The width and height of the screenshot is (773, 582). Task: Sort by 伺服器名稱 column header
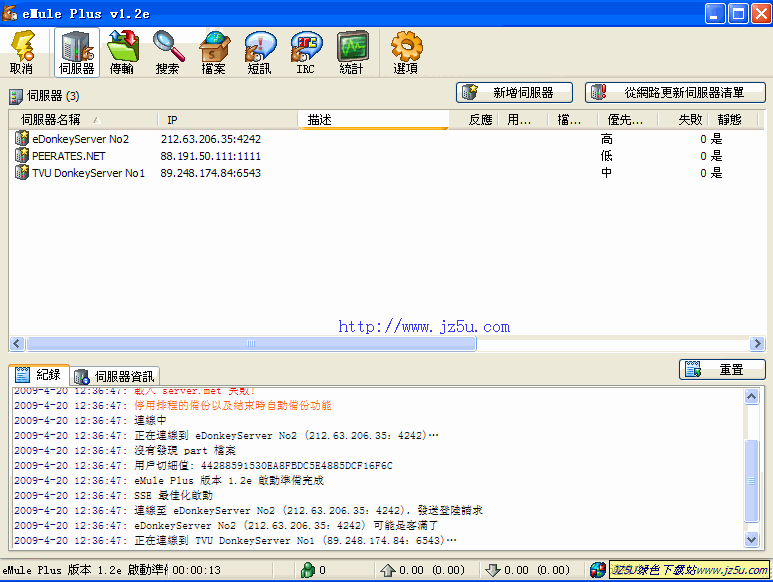pos(83,120)
